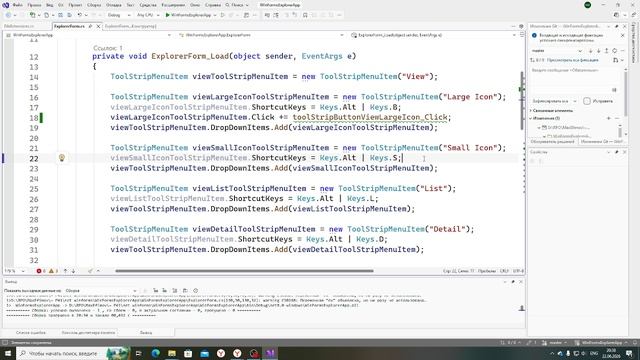Click the Save toolbar icon
This screenshot has width=640, height=360.
coord(60,15)
